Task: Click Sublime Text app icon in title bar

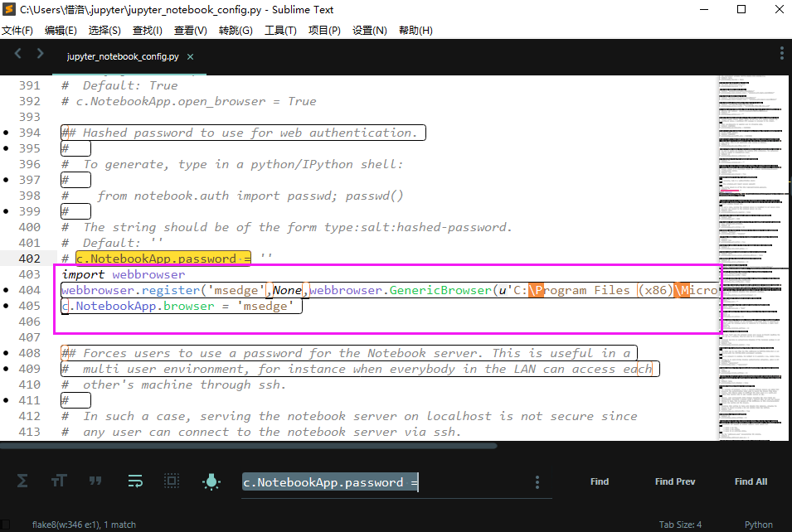Action: pyautogui.click(x=9, y=9)
